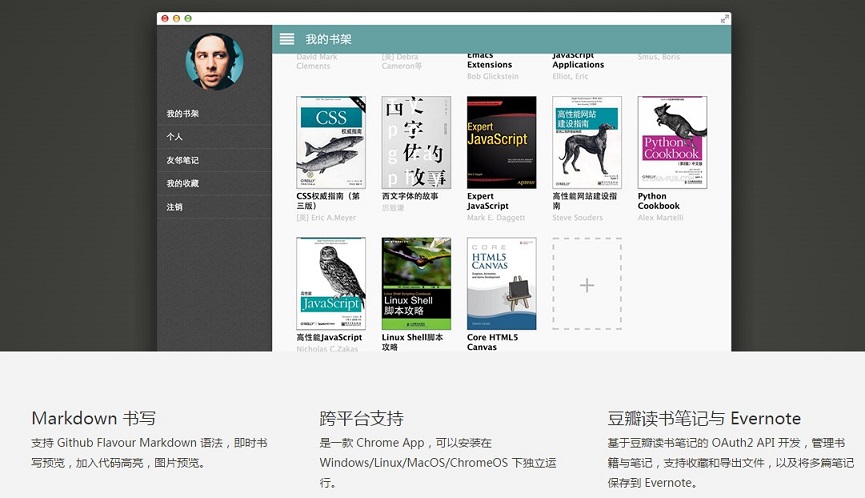Screen dimensions: 865x498
Task: Open the 西文字体的故事 book cover
Action: 416,142
